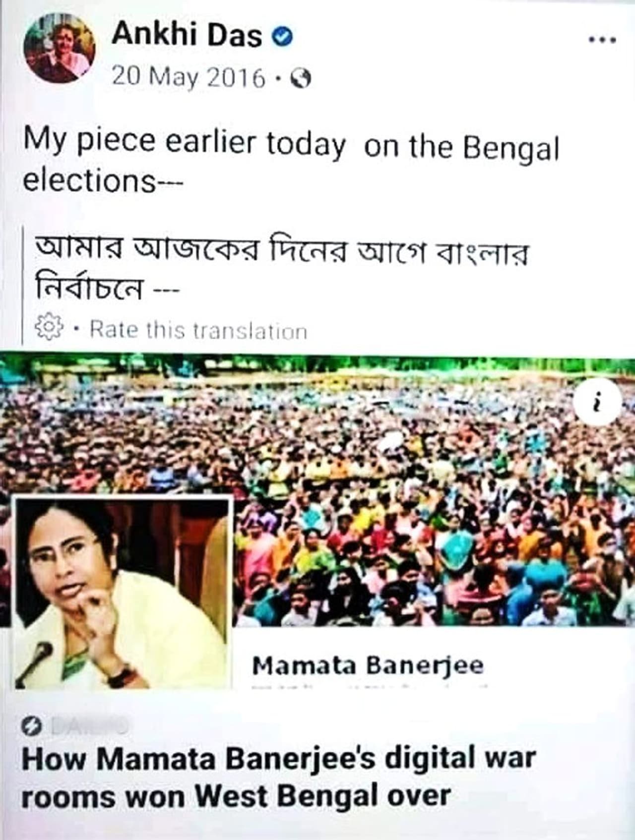Click the 20 May 2016 post timestamp
The image size is (635, 840).
(x=189, y=77)
